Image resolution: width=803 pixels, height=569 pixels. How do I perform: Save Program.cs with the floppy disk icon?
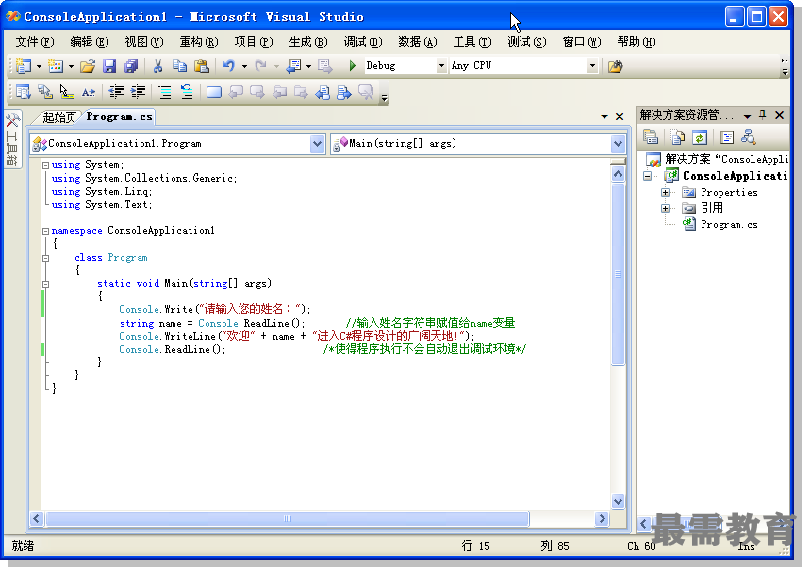[x=110, y=66]
